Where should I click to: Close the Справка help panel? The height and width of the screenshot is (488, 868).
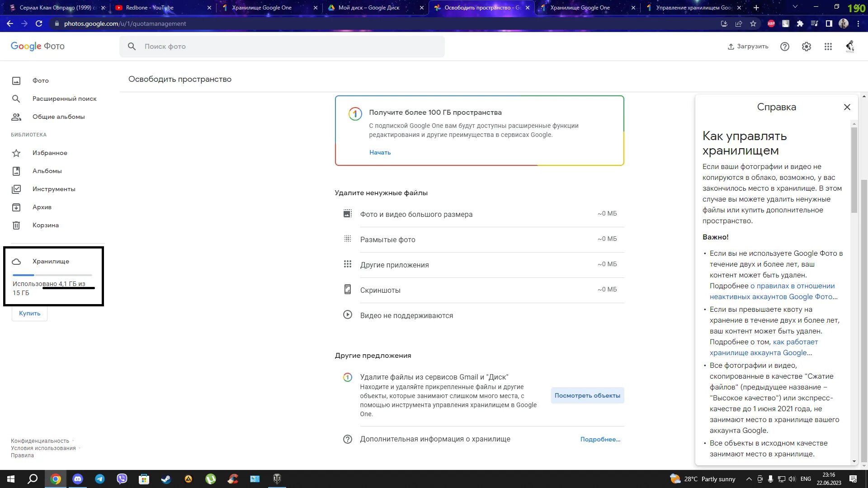tap(847, 107)
